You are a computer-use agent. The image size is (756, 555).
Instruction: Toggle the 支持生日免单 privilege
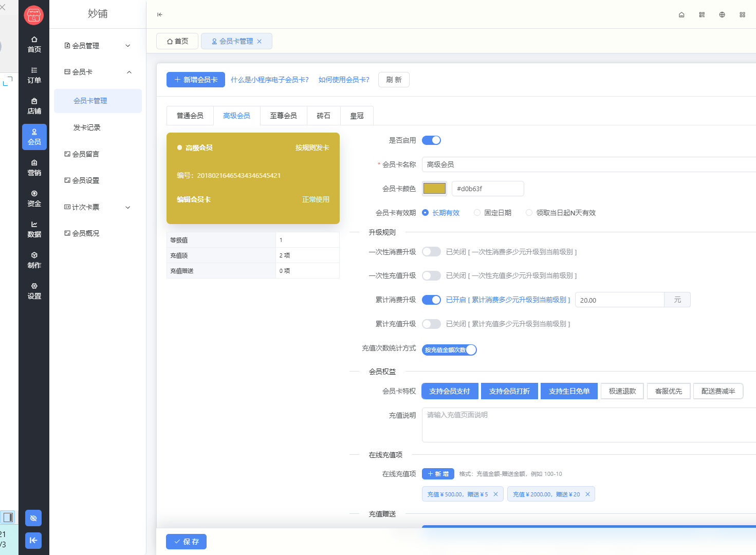[569, 391]
